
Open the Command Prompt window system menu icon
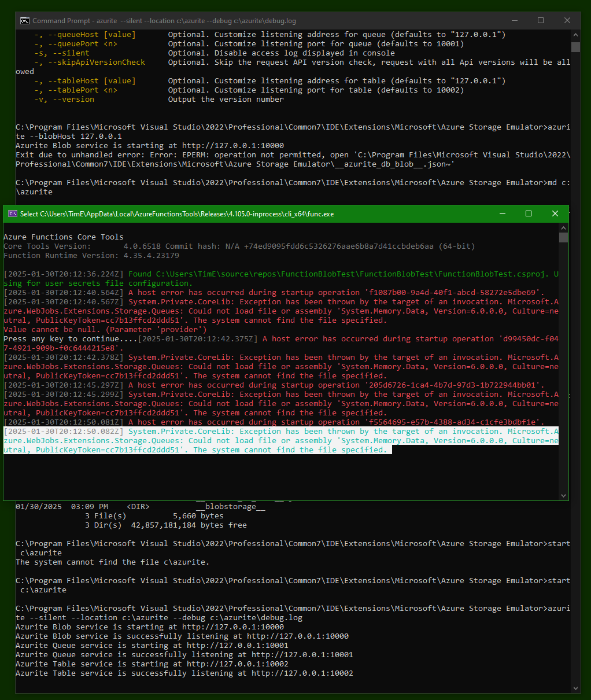coord(25,21)
